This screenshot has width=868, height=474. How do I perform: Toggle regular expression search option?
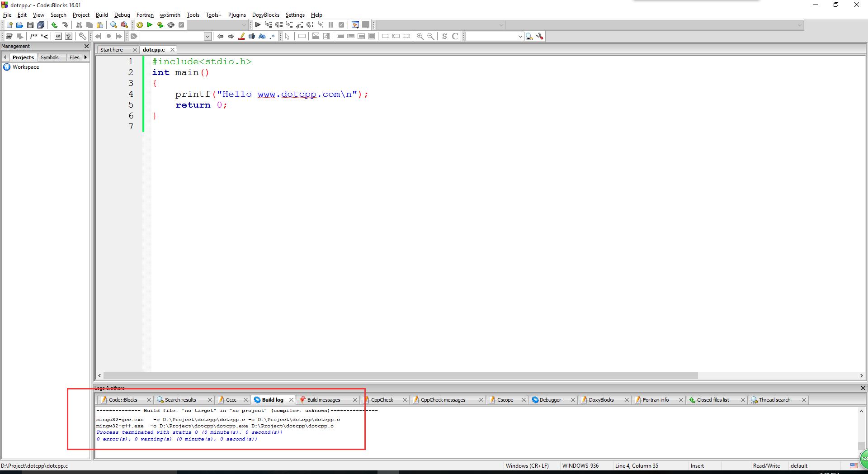[272, 36]
